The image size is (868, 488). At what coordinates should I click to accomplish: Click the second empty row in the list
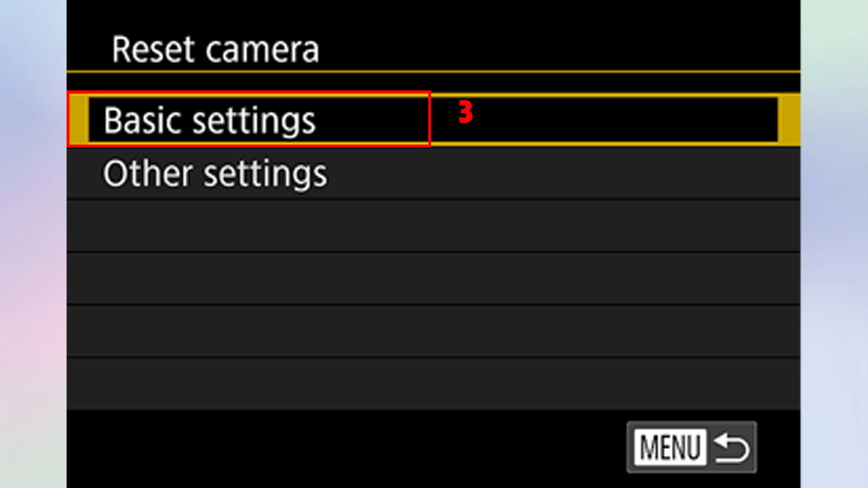point(433,278)
